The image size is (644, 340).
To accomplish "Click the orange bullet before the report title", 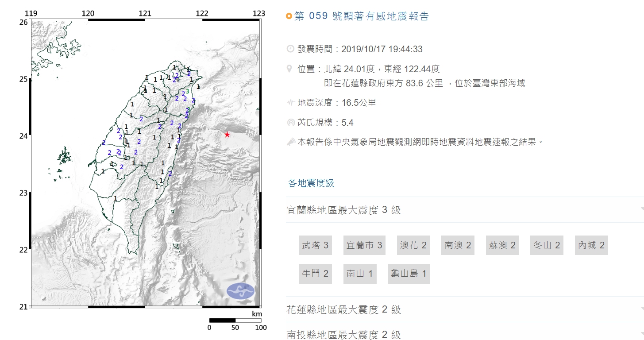I will coord(289,15).
